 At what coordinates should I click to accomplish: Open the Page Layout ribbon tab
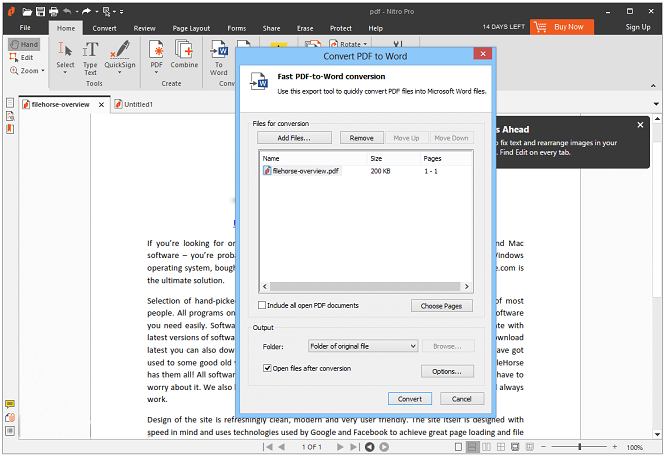point(192,28)
